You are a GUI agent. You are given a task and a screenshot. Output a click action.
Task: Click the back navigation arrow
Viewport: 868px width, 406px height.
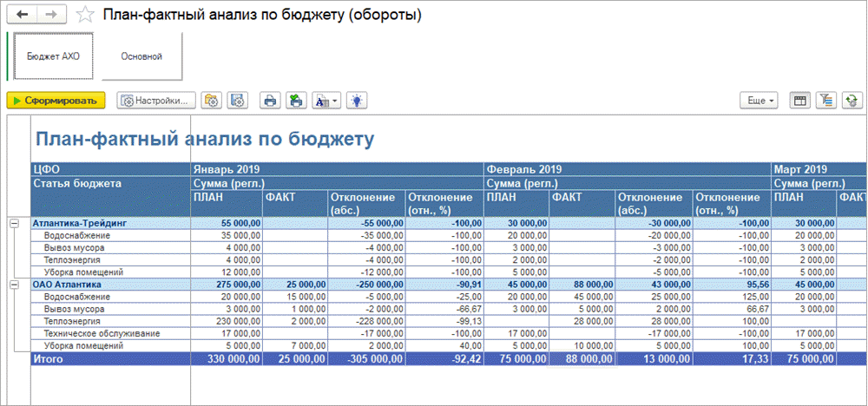[23, 15]
